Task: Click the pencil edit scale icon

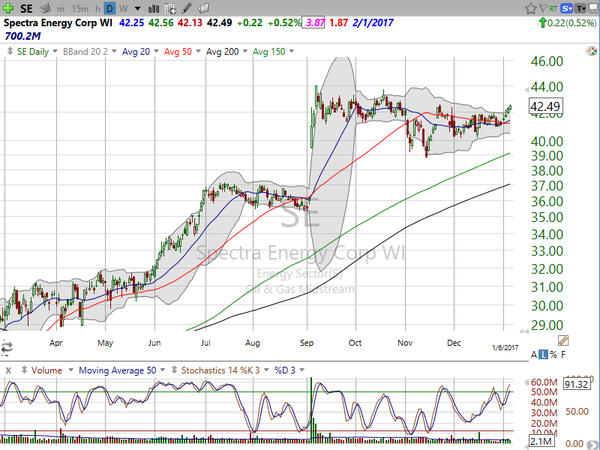Action: pos(563,340)
